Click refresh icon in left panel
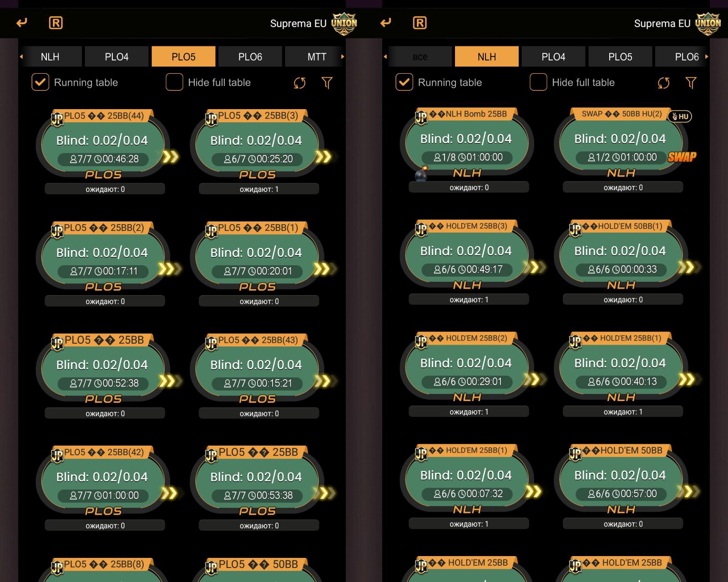This screenshot has width=728, height=582. tap(299, 83)
